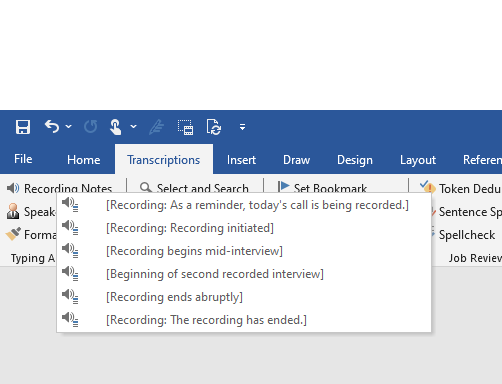Screen dimensions: 502x384
Task: Click the Save icon in quick access toolbar
Action: [23, 127]
